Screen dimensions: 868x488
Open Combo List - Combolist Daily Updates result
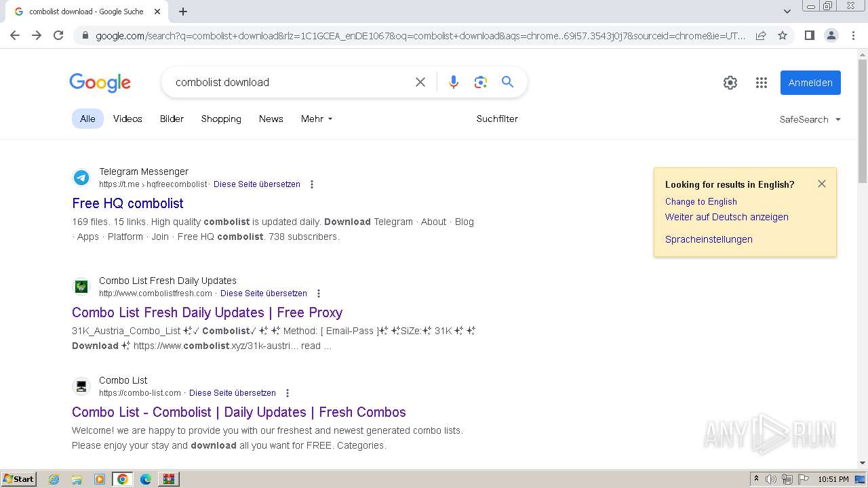[x=239, y=412]
